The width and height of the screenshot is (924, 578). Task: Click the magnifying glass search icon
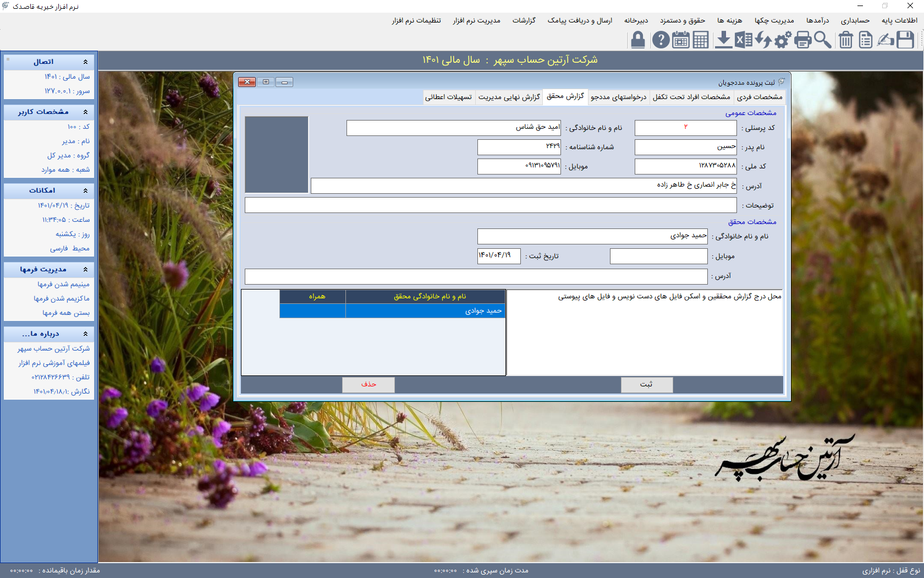(x=823, y=40)
